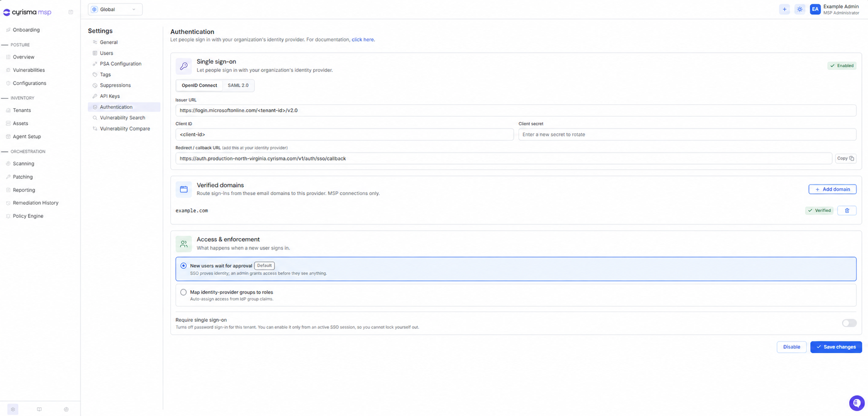Open documentation via the book icon
The width and height of the screenshot is (868, 416).
coord(39,409)
